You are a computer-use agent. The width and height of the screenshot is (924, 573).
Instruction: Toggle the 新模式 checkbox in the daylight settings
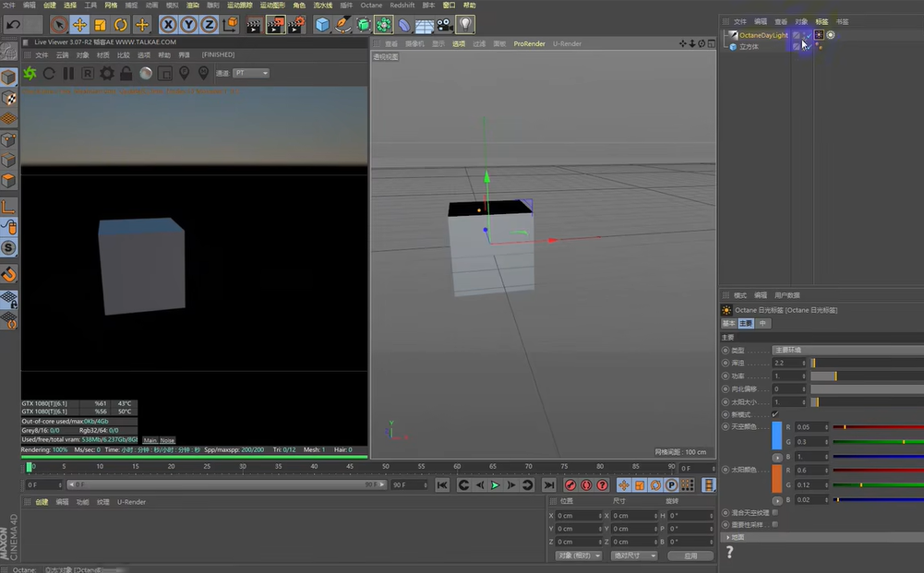[x=775, y=414]
